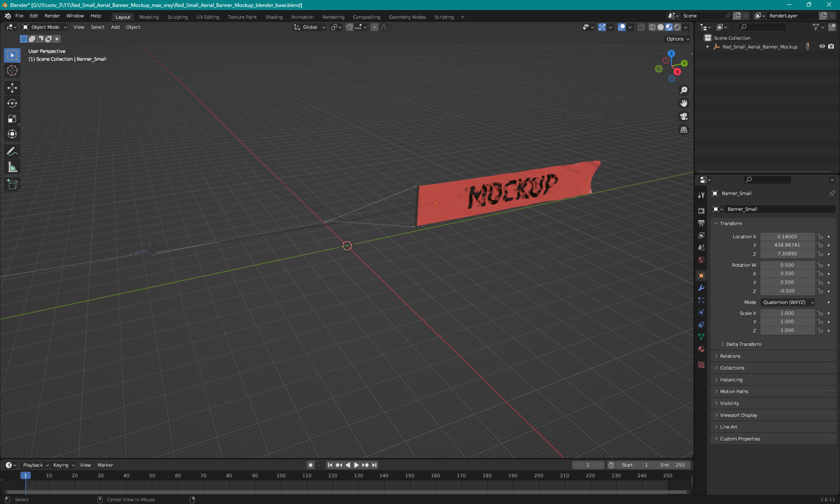Open the Material properties tab

click(x=701, y=349)
